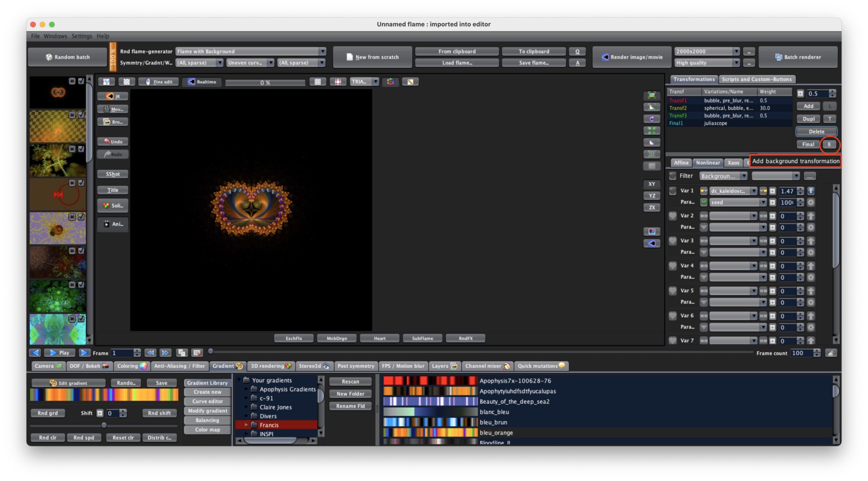
Task: Click the Ani animation icon button
Action: (113, 224)
